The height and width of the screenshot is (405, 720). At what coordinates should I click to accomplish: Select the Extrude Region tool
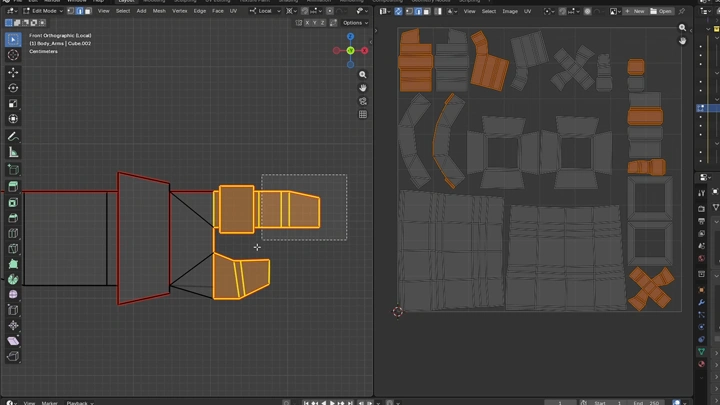(13, 186)
